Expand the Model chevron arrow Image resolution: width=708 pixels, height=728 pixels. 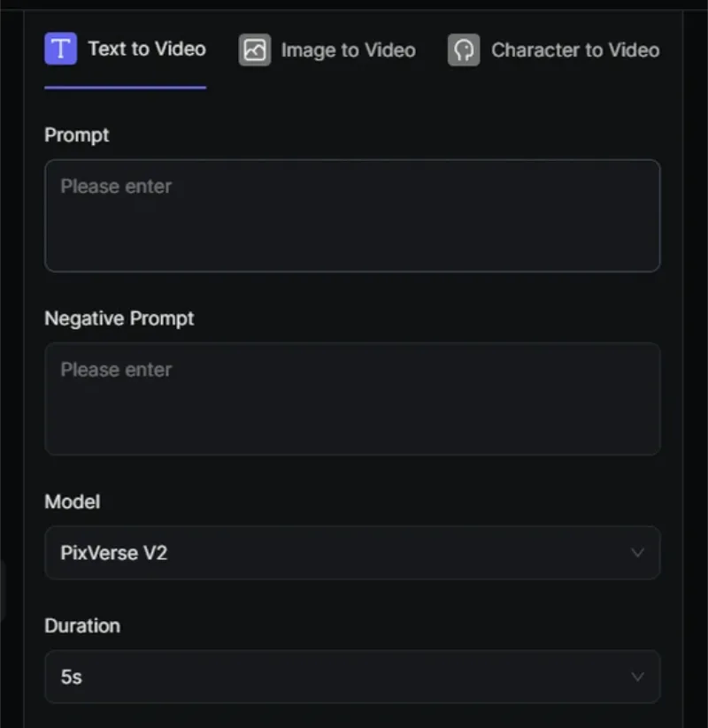[637, 553]
